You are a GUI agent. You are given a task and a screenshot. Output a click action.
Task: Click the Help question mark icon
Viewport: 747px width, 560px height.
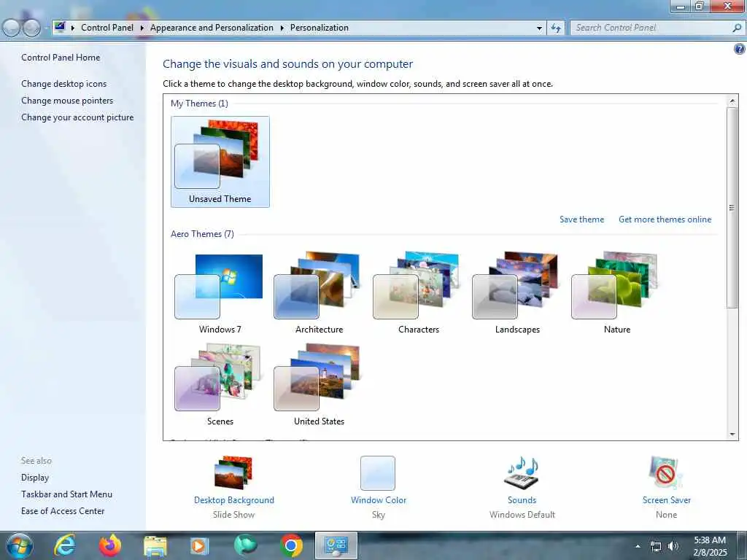[740, 49]
